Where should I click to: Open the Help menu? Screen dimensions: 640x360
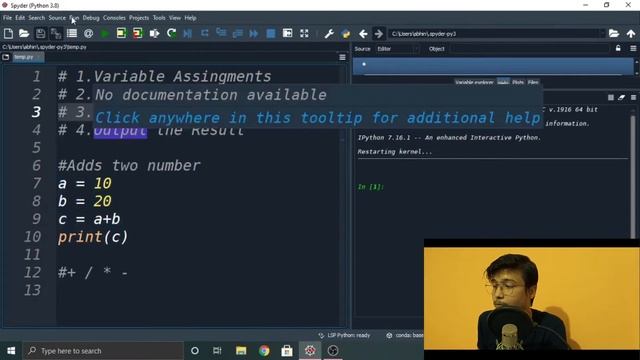[190, 18]
